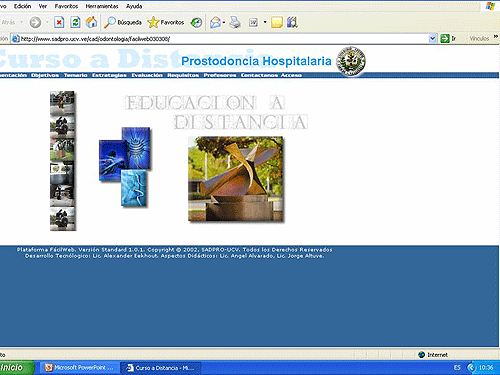Click the page icon beside URL
Viewport: 500px width, 375px height.
[x=15, y=39]
